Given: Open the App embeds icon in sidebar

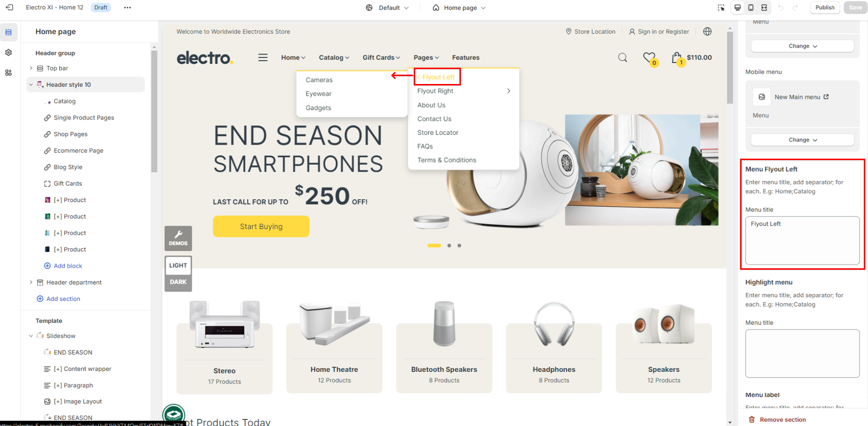Looking at the screenshot, I should click(8, 72).
